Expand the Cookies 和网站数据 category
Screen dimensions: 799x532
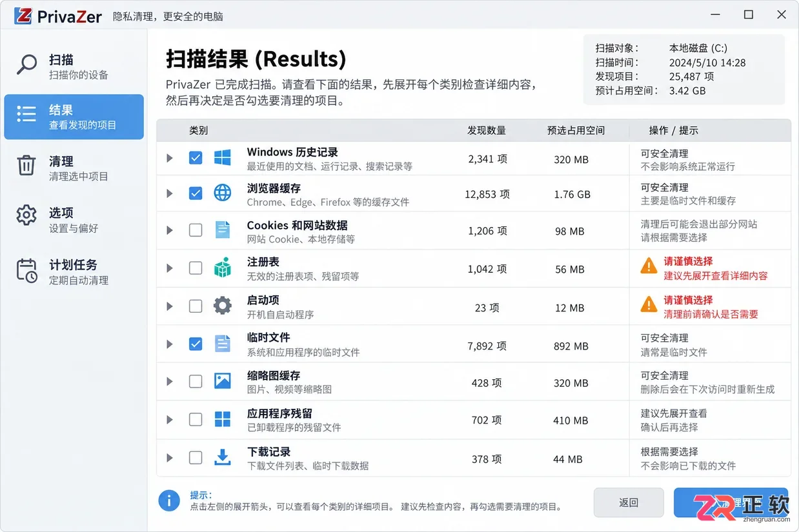tap(170, 230)
